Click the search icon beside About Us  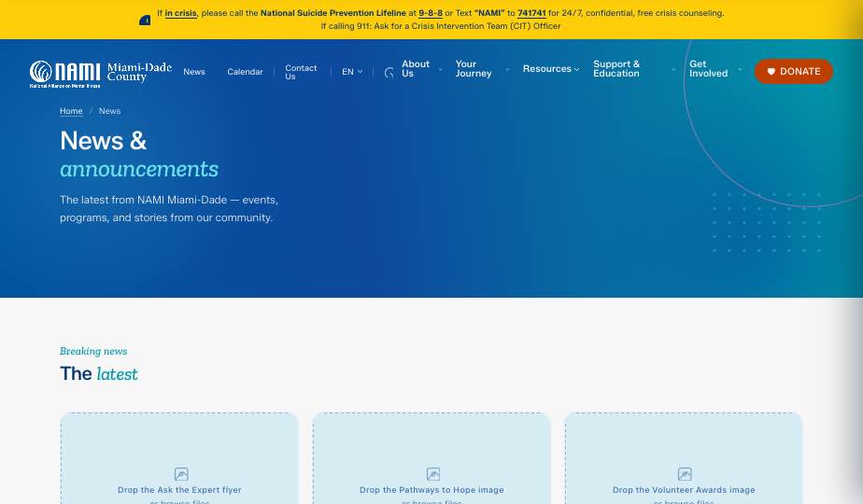(x=389, y=72)
